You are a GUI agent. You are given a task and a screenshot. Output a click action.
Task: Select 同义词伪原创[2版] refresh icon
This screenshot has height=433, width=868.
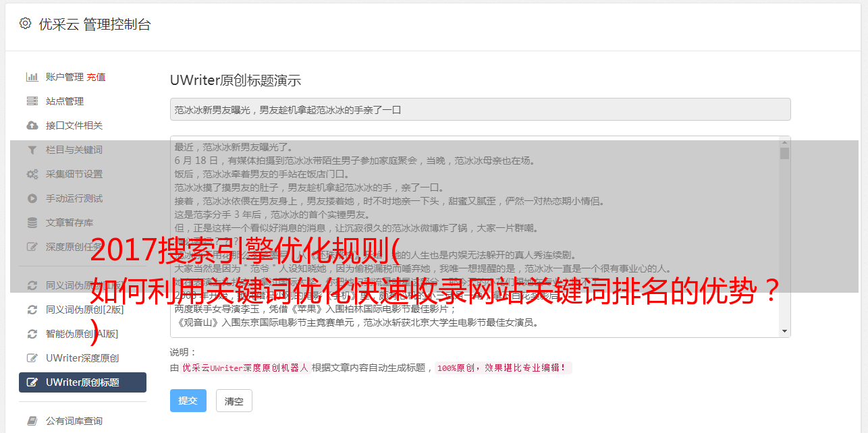click(32, 310)
